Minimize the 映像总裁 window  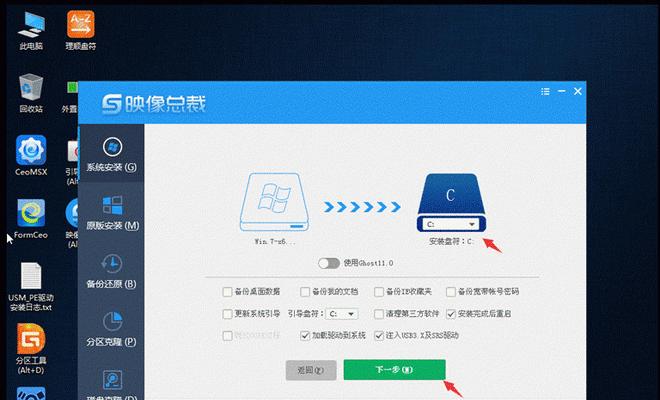point(562,91)
